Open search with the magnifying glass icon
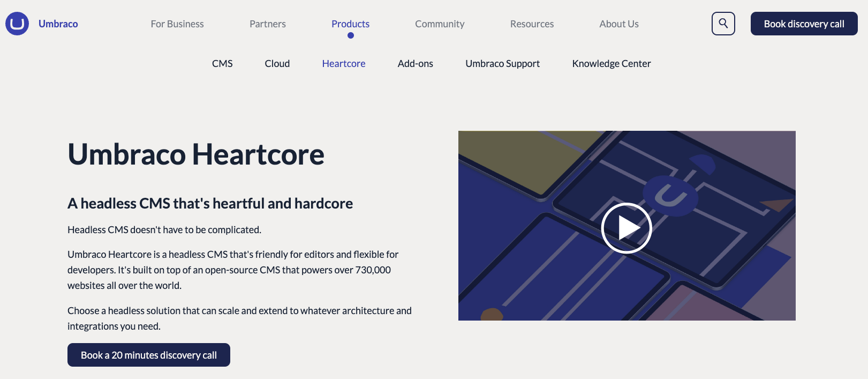 coord(723,24)
